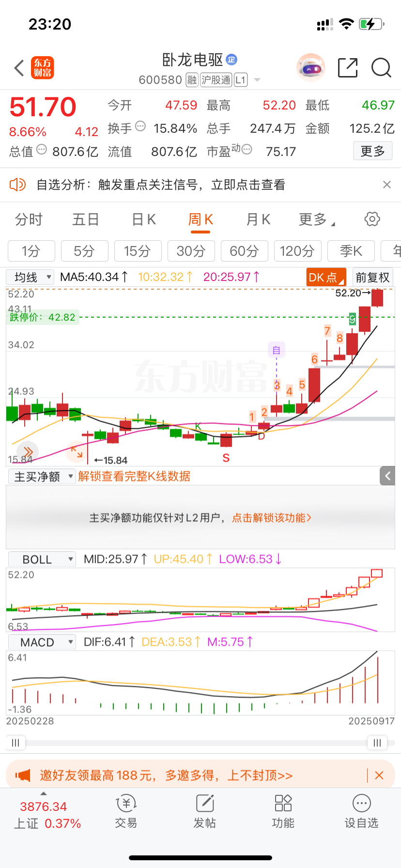The image size is (401, 868).
Task: Tap the diagonal-arrows fullscreen chart icon
Action: click(77, 451)
